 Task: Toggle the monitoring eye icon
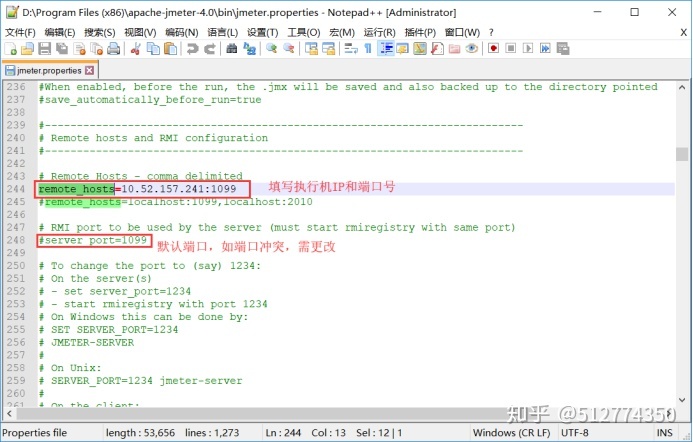[x=472, y=49]
